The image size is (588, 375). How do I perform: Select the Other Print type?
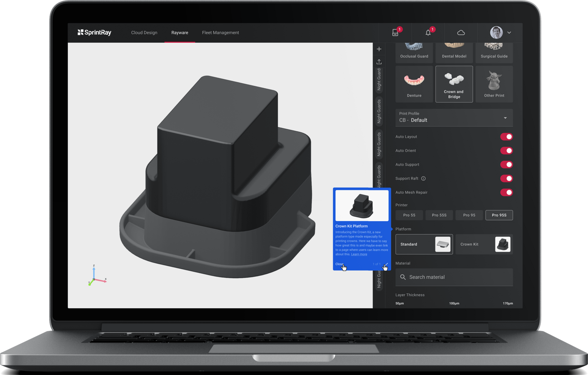494,84
